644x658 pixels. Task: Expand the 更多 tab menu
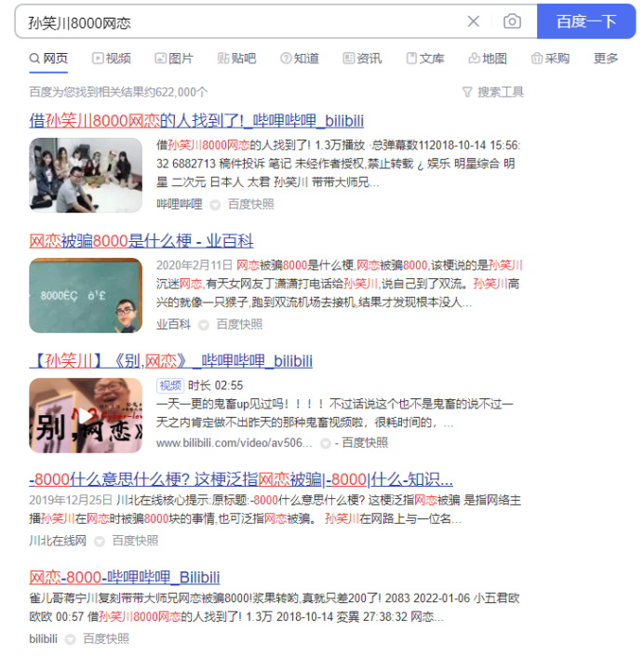click(606, 59)
